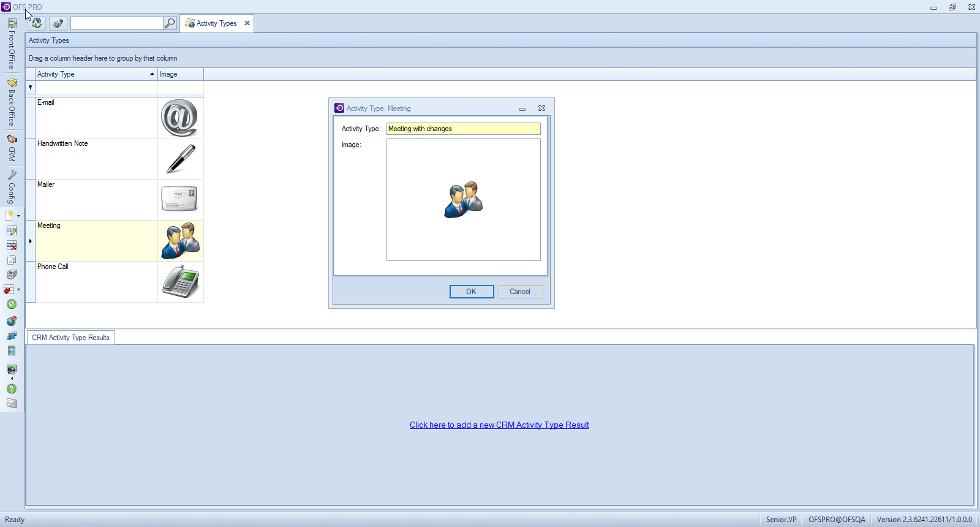Click the OFS PRO application icon

click(6, 7)
